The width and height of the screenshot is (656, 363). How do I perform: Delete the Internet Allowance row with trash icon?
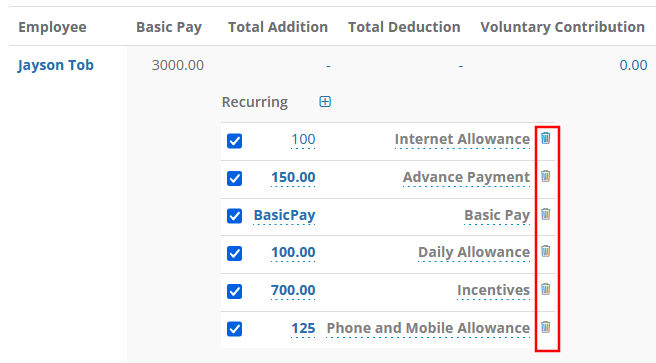[546, 138]
